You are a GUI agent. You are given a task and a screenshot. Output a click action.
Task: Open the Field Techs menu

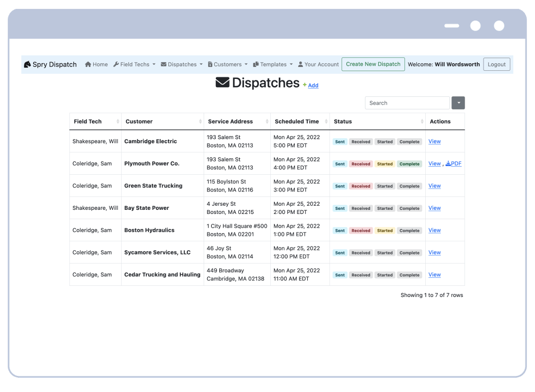(x=134, y=64)
